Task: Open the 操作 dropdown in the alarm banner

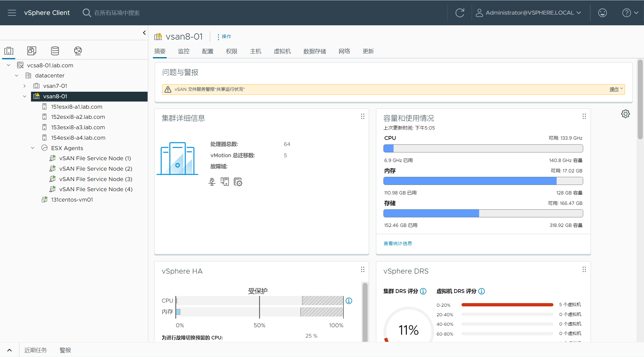Action: tap(616, 89)
